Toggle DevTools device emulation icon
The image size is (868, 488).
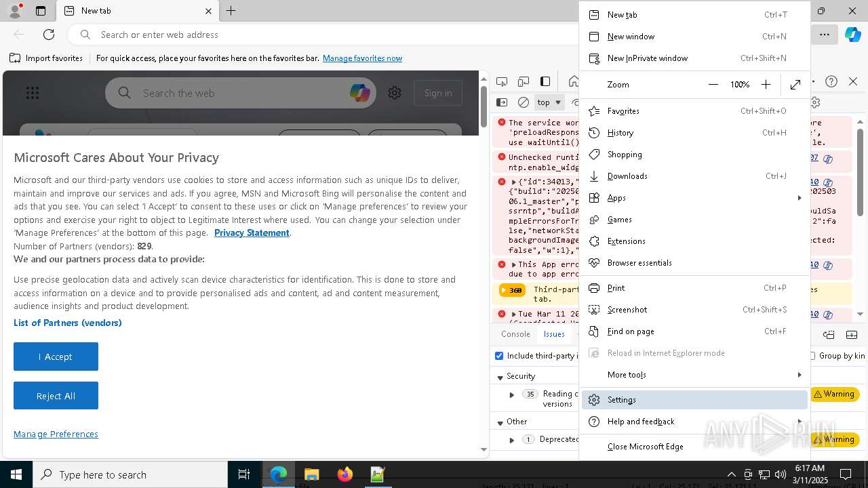[x=524, y=81]
